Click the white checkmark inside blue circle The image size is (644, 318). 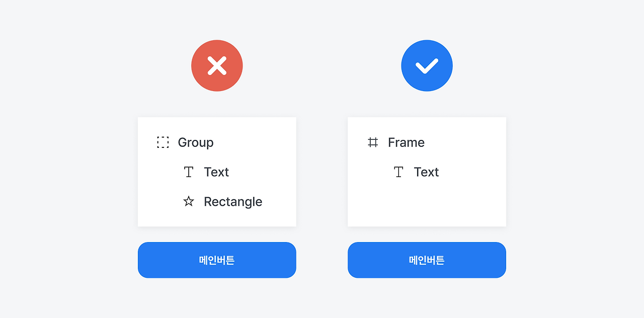427,66
